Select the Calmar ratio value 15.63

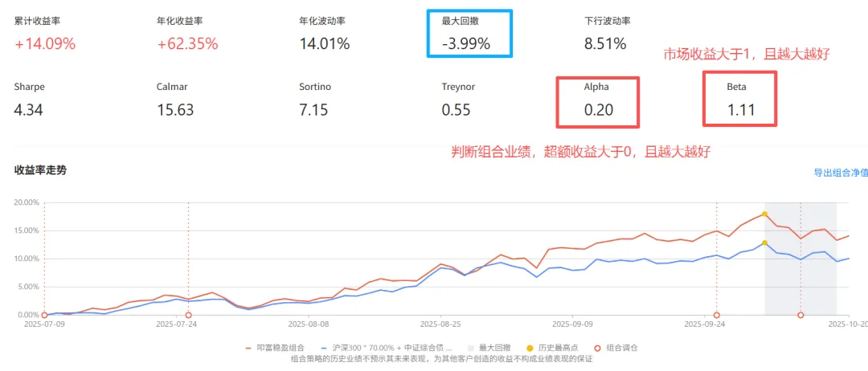coord(174,110)
